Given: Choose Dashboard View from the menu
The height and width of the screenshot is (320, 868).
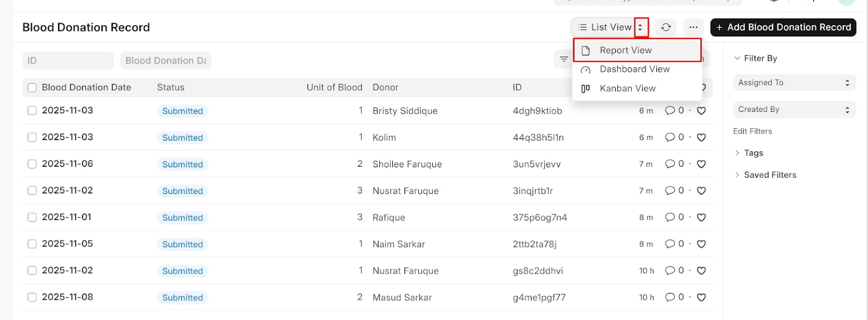Looking at the screenshot, I should [634, 69].
